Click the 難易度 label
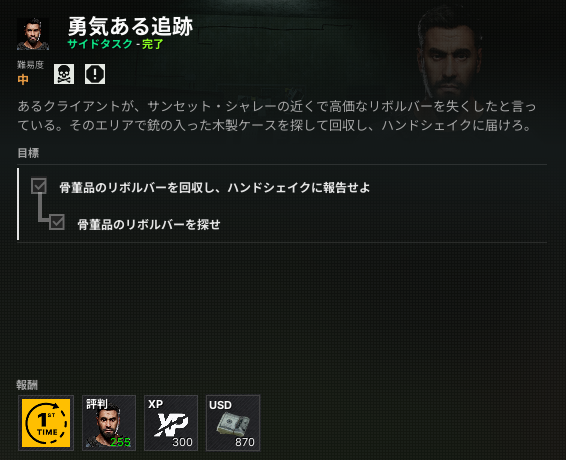 tap(30, 65)
